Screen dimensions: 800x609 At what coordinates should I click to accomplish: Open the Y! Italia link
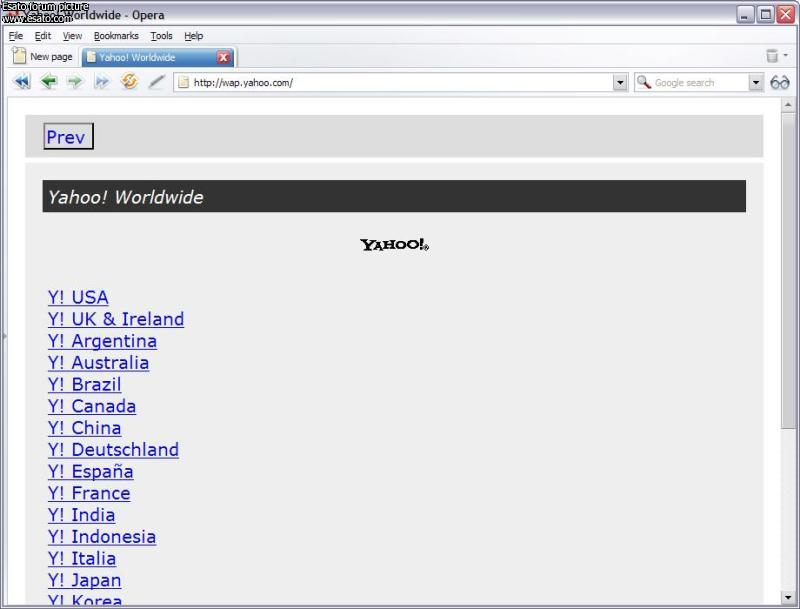pos(82,559)
